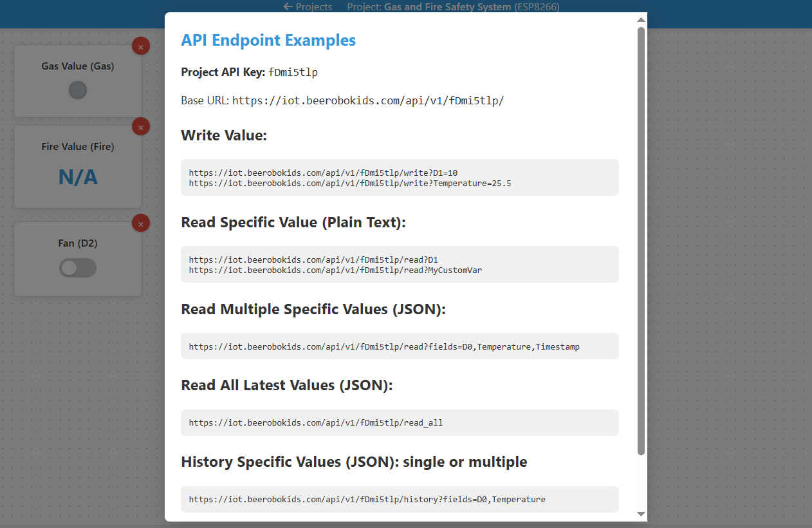812x528 pixels.
Task: Remove the Gas Value widget with its red X
Action: click(141, 46)
